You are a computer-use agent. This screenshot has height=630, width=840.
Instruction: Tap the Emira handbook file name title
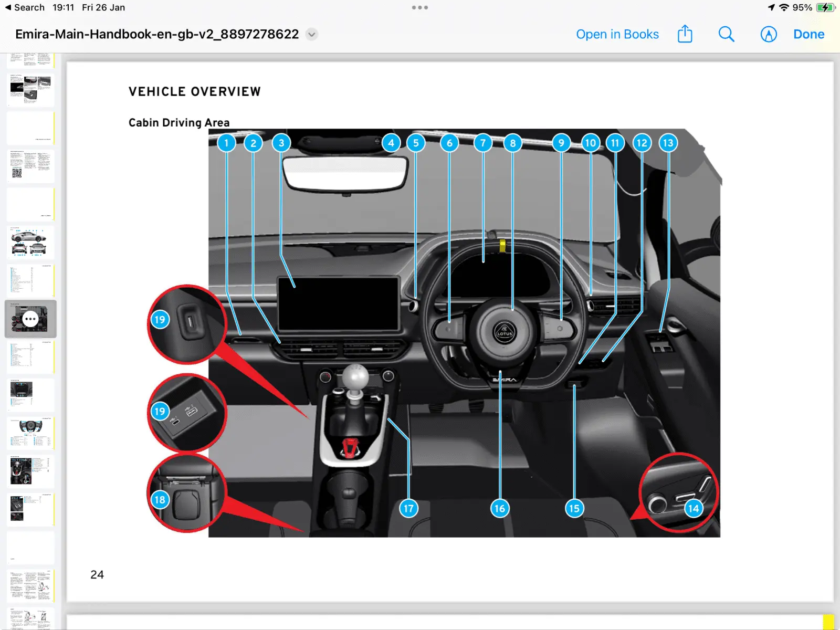[157, 34]
